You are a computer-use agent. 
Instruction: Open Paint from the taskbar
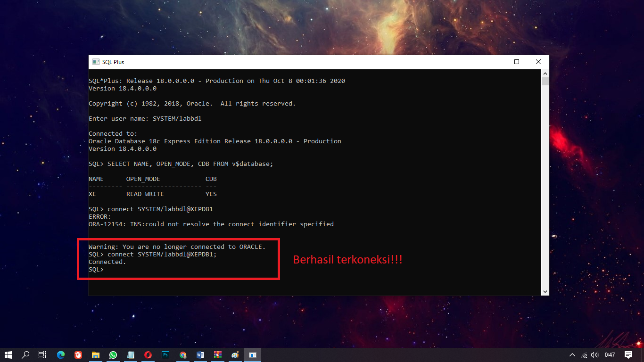tap(235, 355)
